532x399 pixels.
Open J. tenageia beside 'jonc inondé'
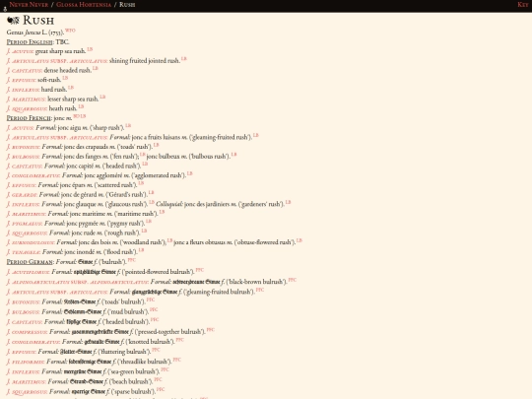(x=24, y=252)
